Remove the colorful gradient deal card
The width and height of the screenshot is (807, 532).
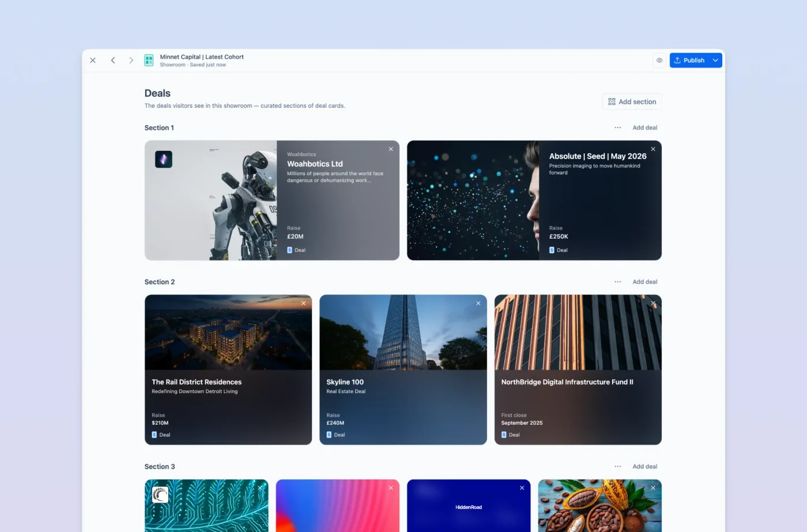[391, 488]
